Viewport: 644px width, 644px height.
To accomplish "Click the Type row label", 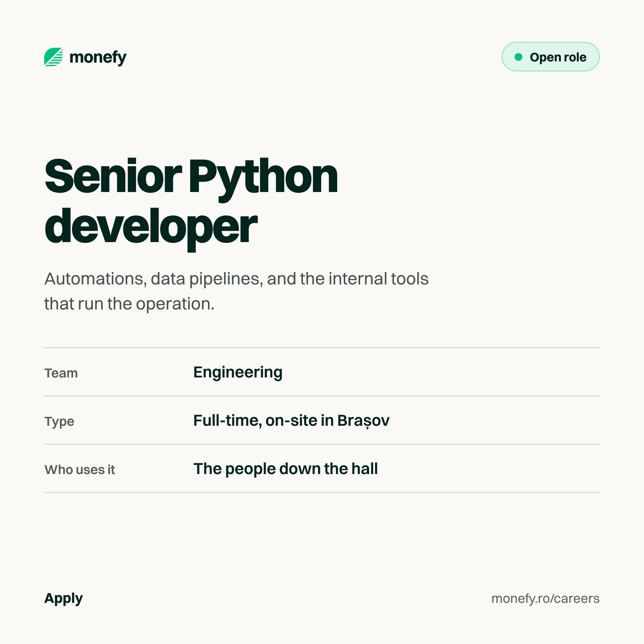I will click(59, 422).
